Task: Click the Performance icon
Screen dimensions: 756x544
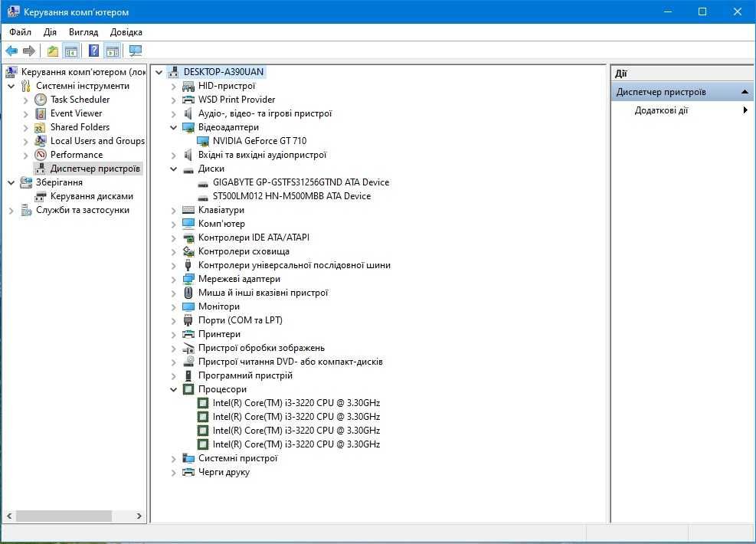Action: click(41, 155)
